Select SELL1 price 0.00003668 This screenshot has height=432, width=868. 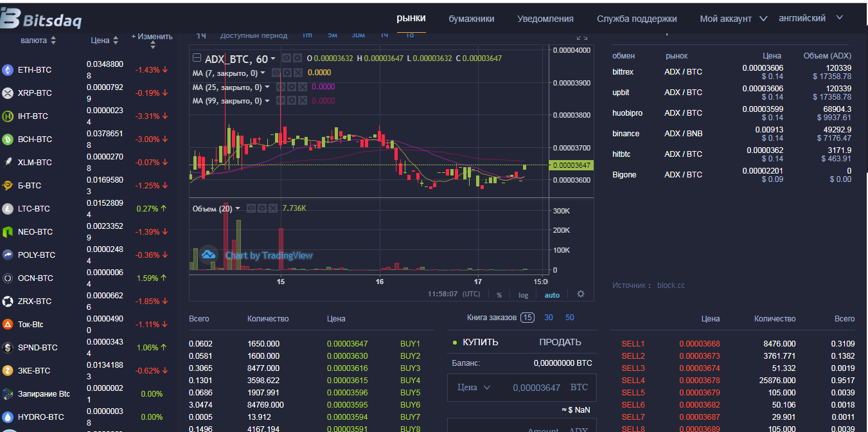coord(700,344)
